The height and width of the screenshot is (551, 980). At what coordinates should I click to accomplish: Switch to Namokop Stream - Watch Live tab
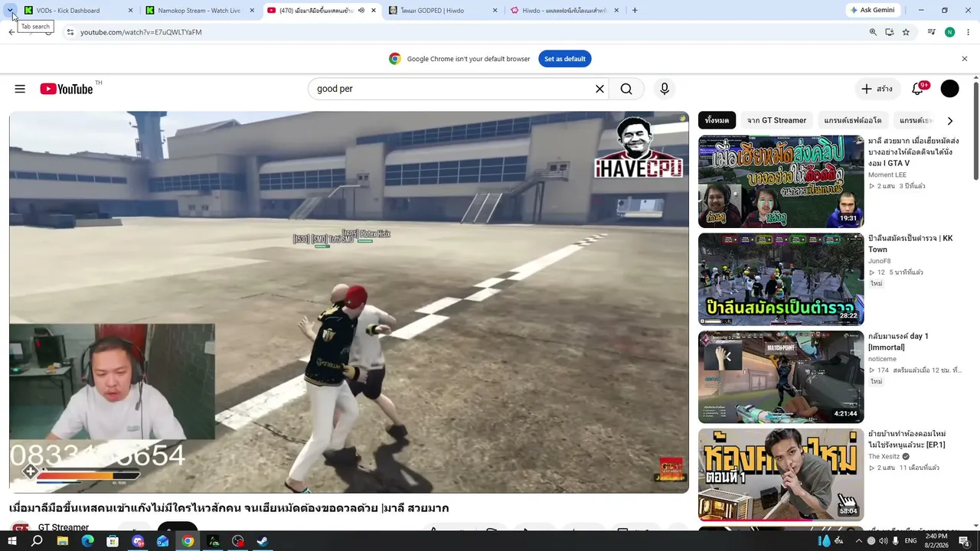(x=199, y=10)
